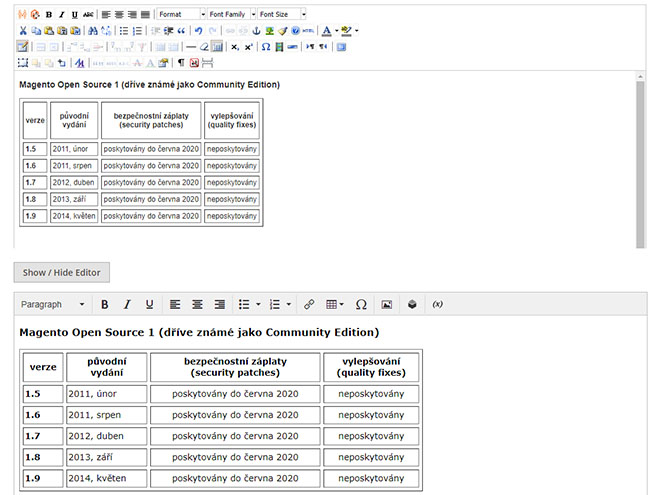The width and height of the screenshot is (660, 495).
Task: Apply subscript formatting
Action: pos(235,47)
